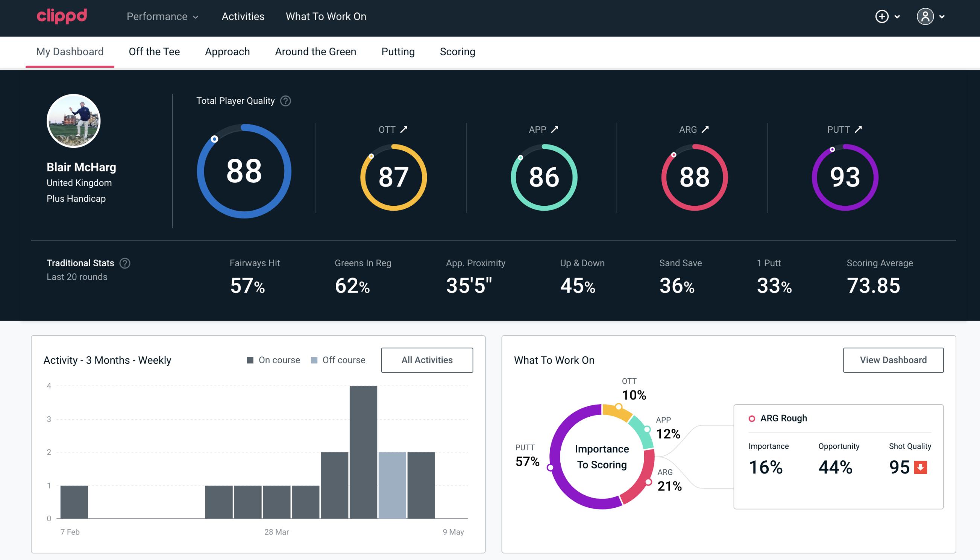Click the All Activities button
The image size is (980, 560).
[x=427, y=360]
